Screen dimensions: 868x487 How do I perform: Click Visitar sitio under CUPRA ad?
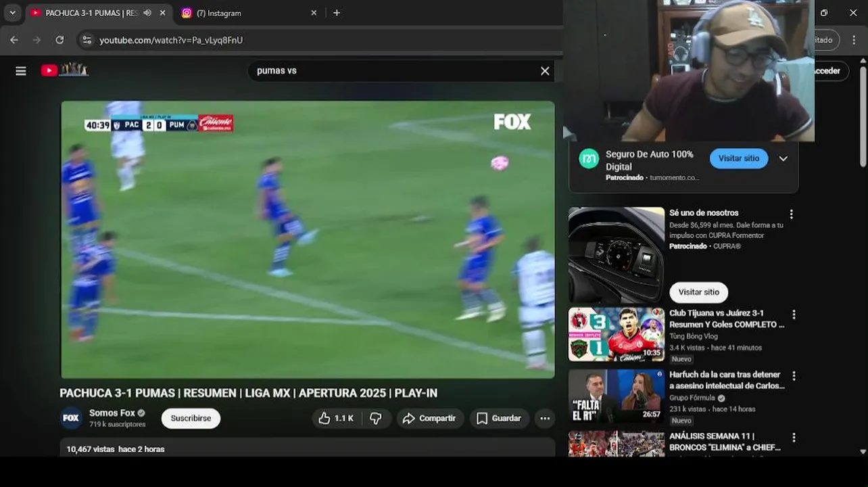click(698, 292)
